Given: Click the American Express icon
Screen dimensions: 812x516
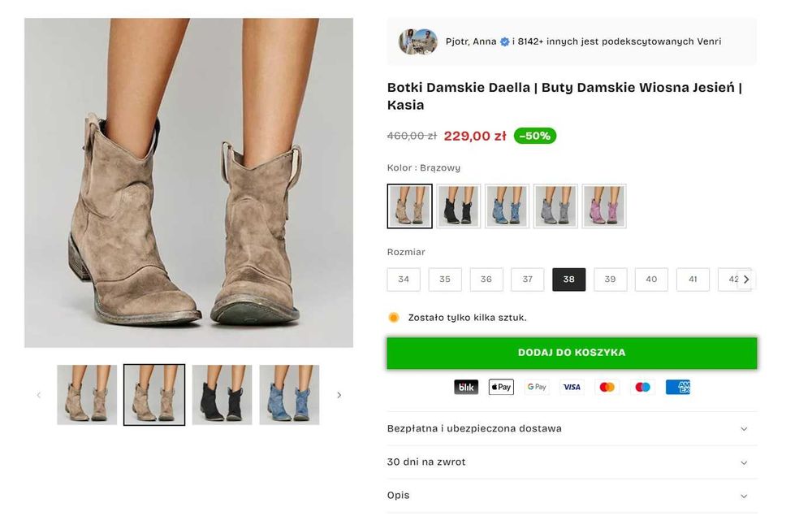Looking at the screenshot, I should tap(677, 388).
